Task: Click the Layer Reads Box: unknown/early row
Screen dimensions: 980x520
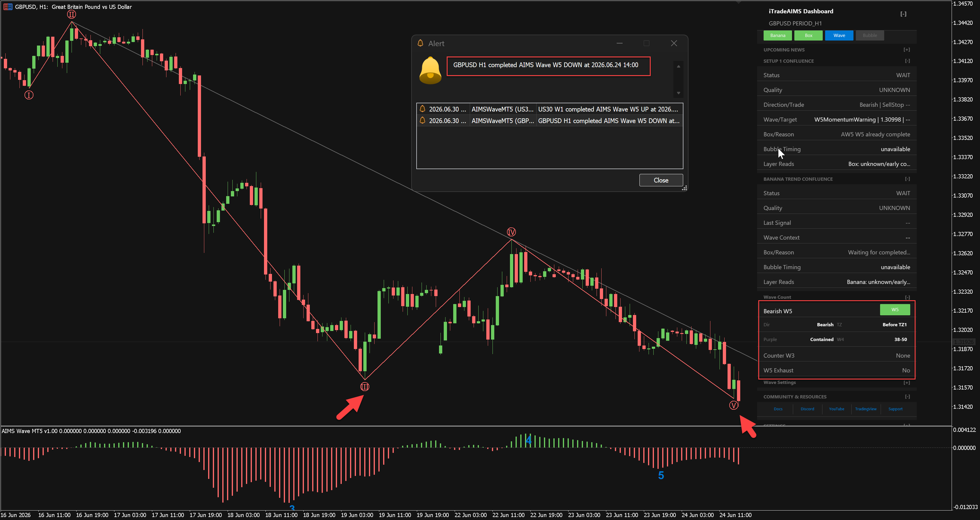Action: pos(837,164)
